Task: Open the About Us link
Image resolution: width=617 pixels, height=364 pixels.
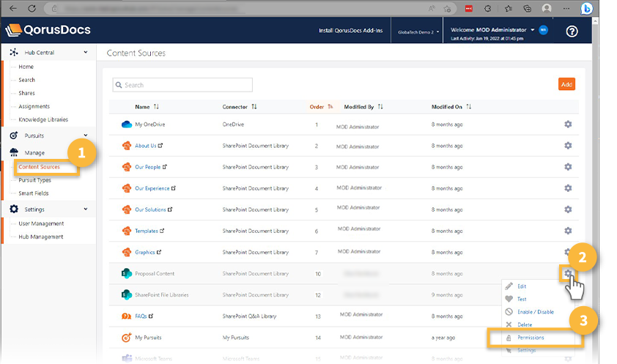Action: [146, 146]
